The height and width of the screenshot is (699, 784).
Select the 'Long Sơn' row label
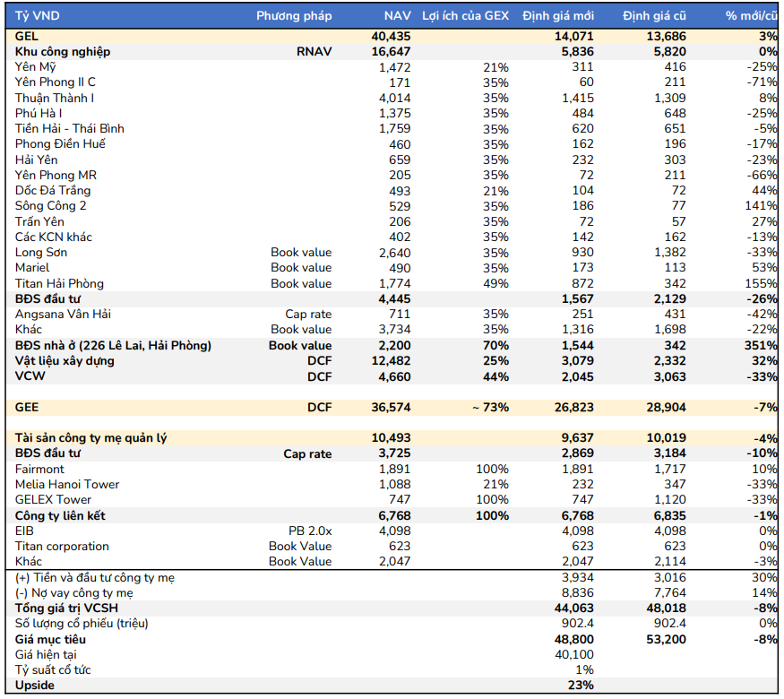click(x=41, y=253)
